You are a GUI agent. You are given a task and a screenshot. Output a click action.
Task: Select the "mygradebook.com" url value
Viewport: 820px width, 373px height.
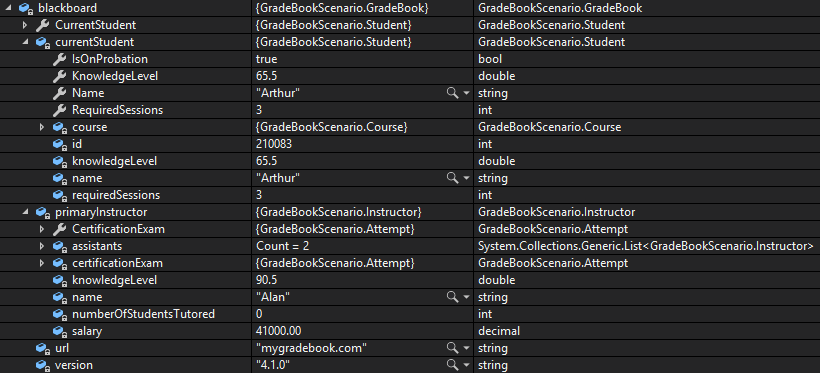(x=311, y=348)
